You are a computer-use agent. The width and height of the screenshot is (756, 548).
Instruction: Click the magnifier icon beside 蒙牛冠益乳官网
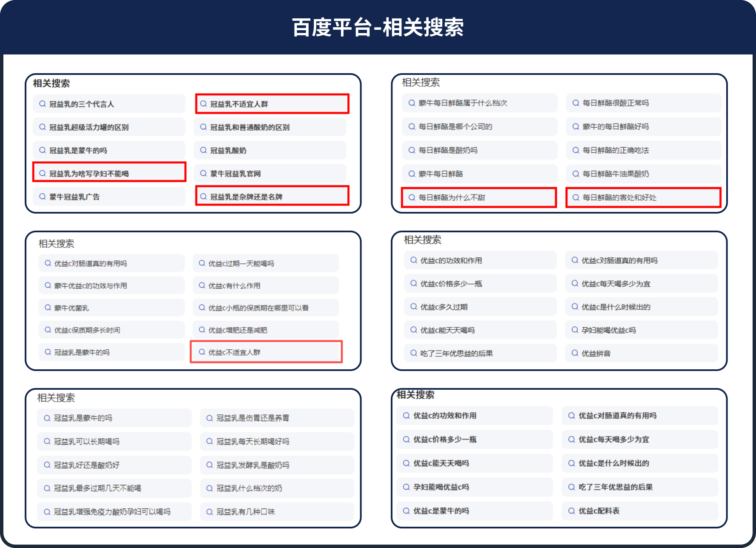203,173
